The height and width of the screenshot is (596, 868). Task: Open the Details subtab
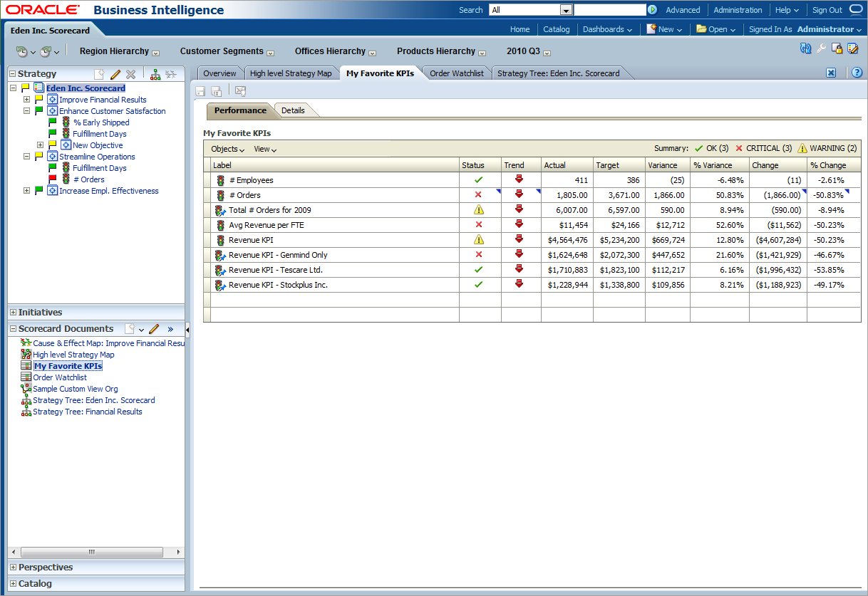pos(293,110)
